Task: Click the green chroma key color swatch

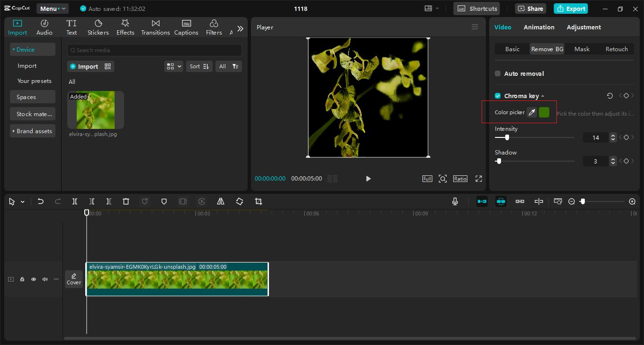Action: [544, 112]
